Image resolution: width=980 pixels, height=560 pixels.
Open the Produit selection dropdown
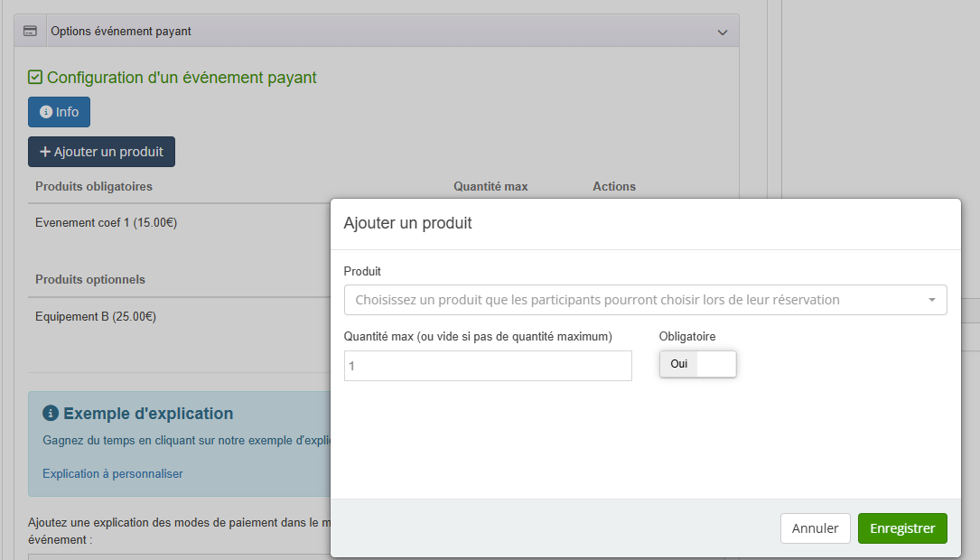(645, 300)
